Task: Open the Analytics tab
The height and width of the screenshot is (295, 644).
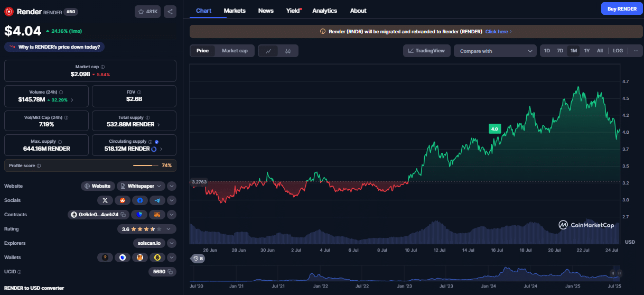Action: pyautogui.click(x=324, y=11)
